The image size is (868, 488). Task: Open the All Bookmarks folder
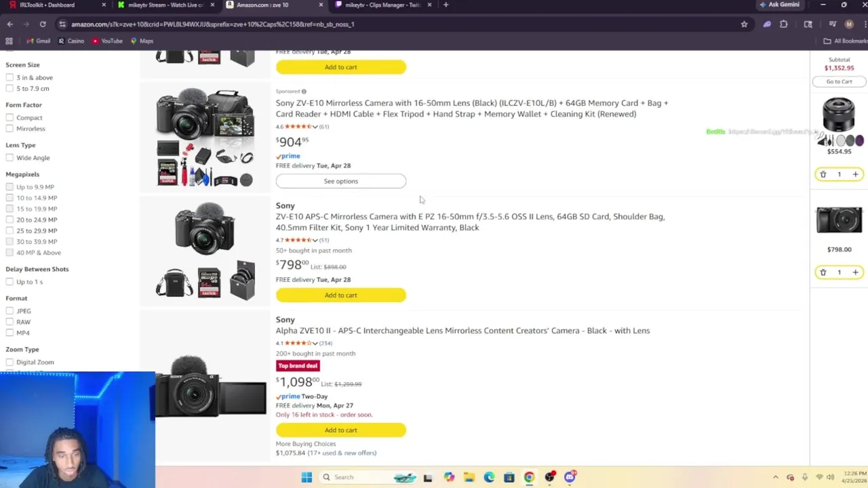pyautogui.click(x=845, y=41)
